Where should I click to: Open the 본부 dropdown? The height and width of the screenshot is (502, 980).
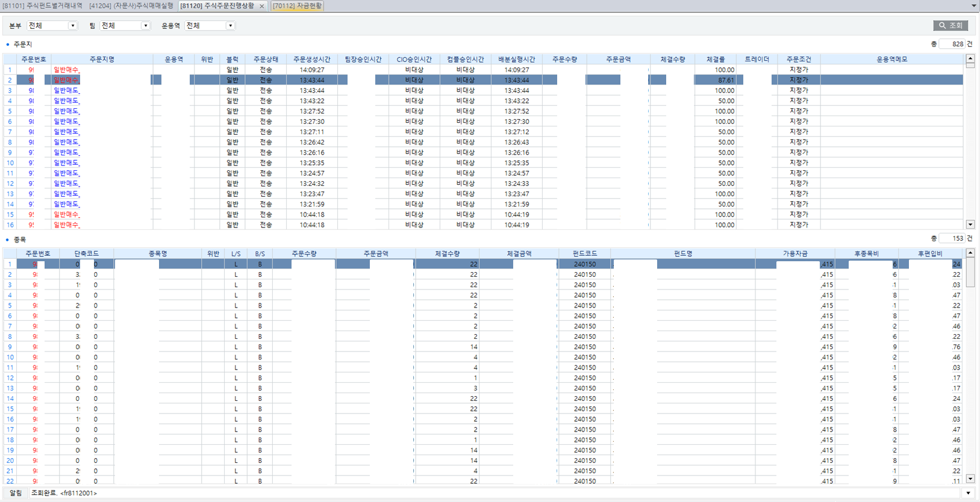pyautogui.click(x=72, y=26)
